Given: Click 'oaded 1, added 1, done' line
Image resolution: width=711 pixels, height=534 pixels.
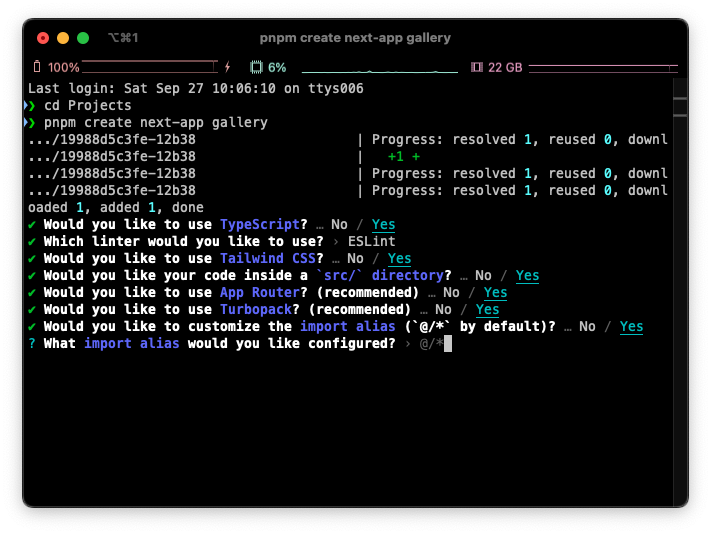Looking at the screenshot, I should [116, 207].
